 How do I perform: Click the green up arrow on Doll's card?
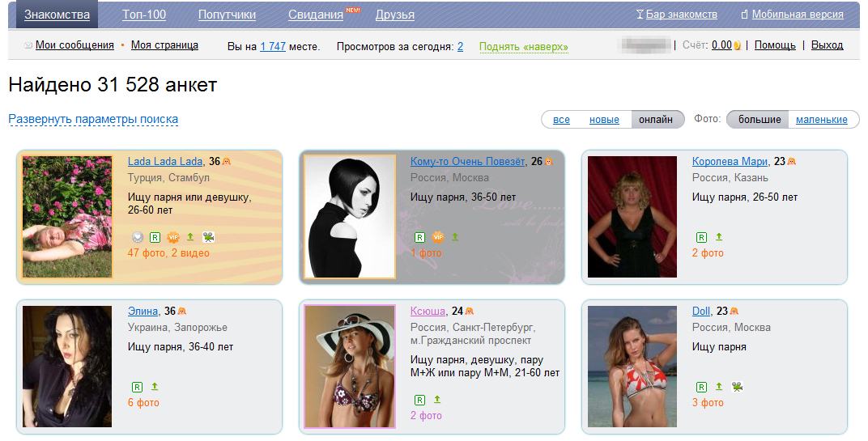(x=718, y=387)
